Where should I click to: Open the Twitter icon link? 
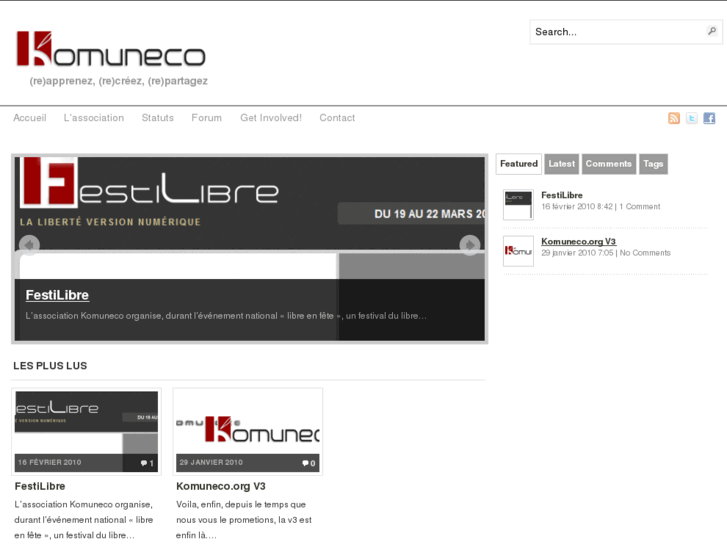click(x=691, y=118)
